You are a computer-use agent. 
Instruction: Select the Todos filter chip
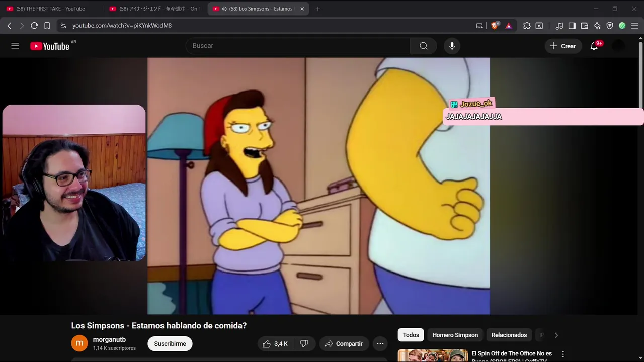tap(411, 335)
